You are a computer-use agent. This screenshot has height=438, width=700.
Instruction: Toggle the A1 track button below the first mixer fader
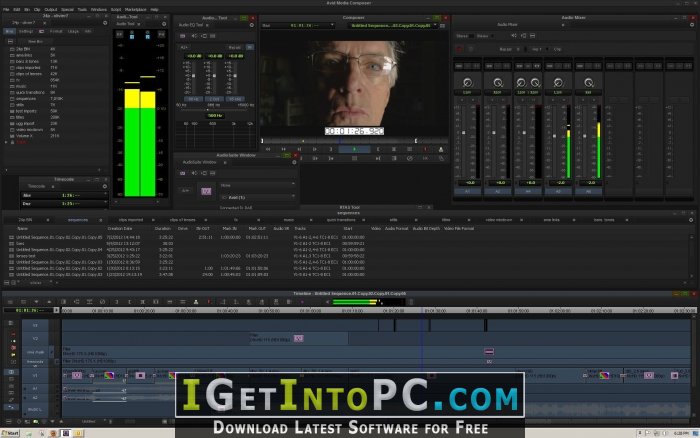coord(467,191)
